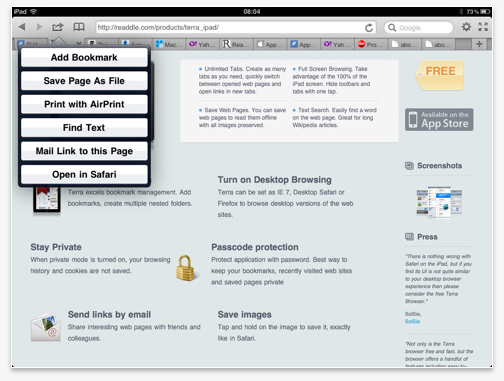
Task: Click the Full Screen Browsing feature bullet
Action: 331,80
